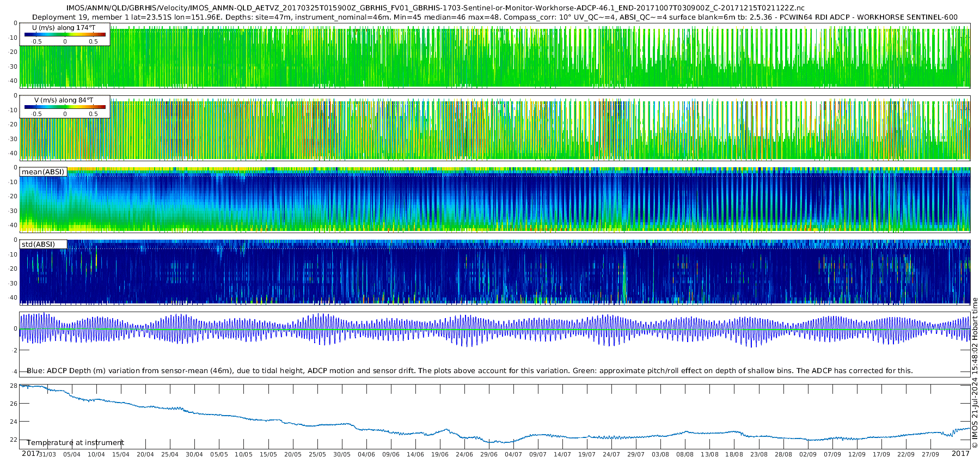Click the '28/08' date tick label
This screenshot has width=980, height=463.
click(x=783, y=454)
